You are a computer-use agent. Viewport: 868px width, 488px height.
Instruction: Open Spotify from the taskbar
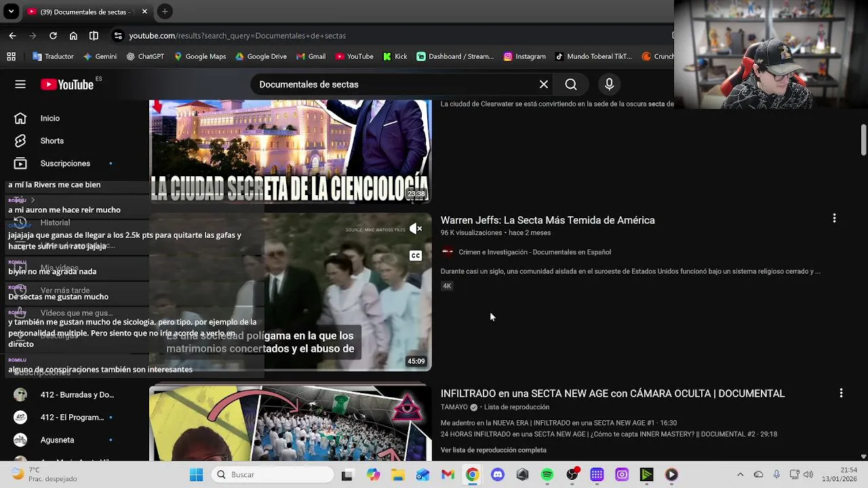(547, 474)
